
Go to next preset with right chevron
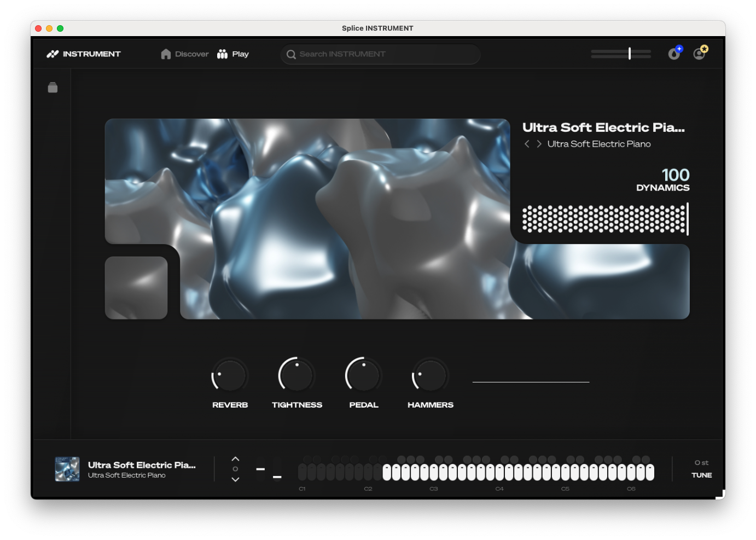[x=539, y=144]
